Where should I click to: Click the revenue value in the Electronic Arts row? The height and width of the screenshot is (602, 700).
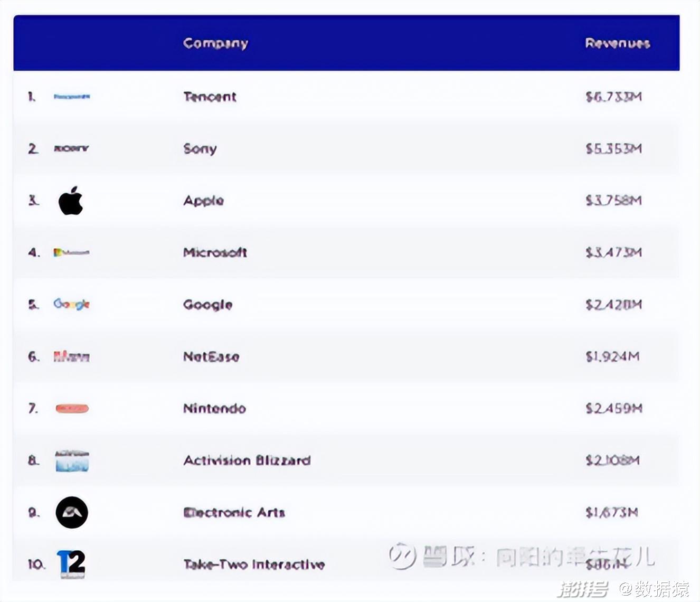[x=612, y=512]
